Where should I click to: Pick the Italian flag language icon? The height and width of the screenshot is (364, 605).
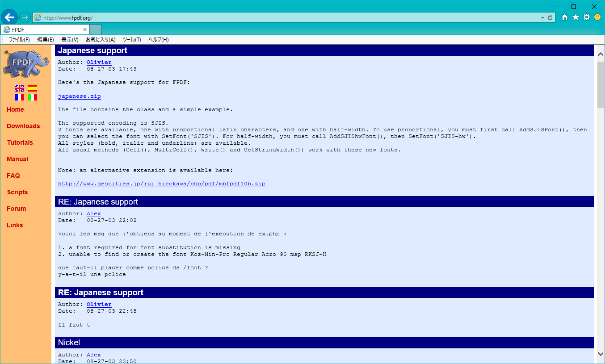pyautogui.click(x=32, y=97)
